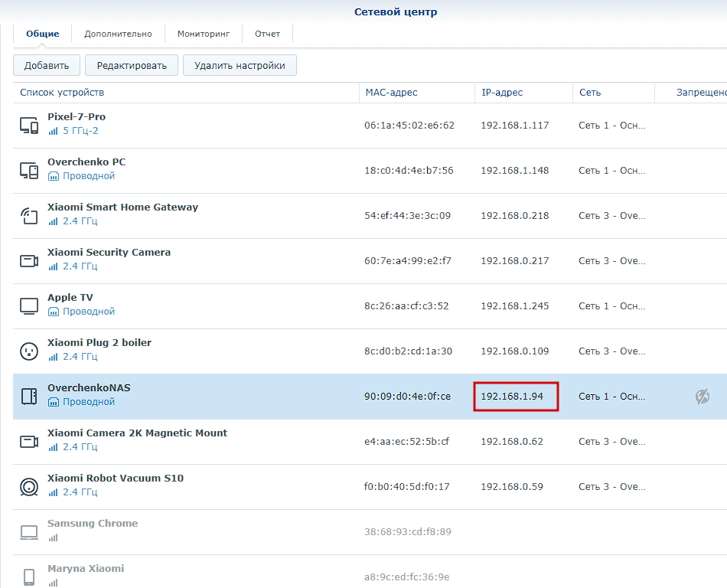This screenshot has width=727, height=588.
Task: Click the Apple TV monitor icon
Action: [29, 306]
